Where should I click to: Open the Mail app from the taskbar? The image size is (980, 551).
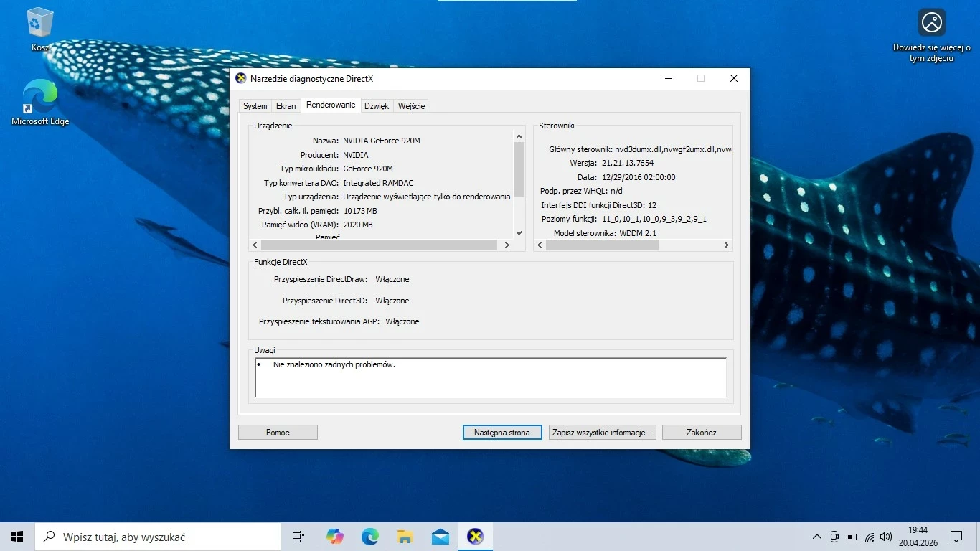click(440, 536)
